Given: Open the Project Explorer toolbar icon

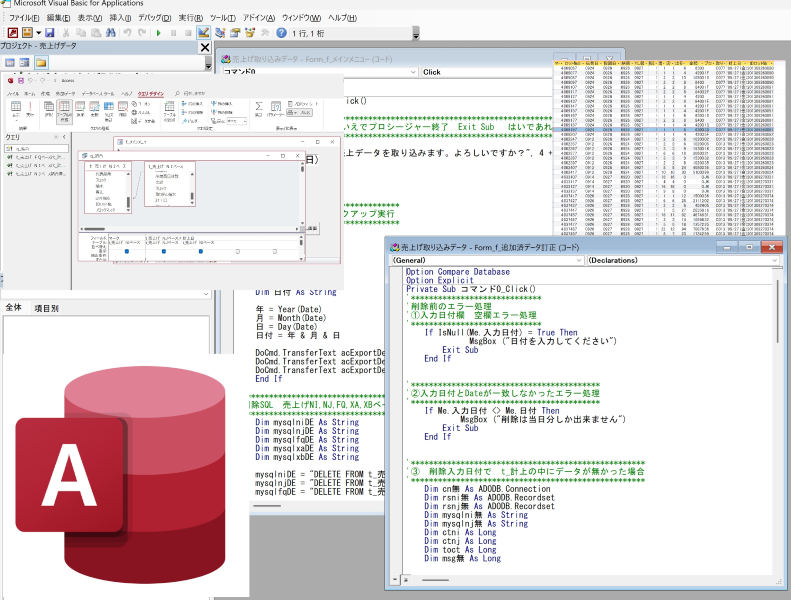Looking at the screenshot, I should pyautogui.click(x=220, y=33).
